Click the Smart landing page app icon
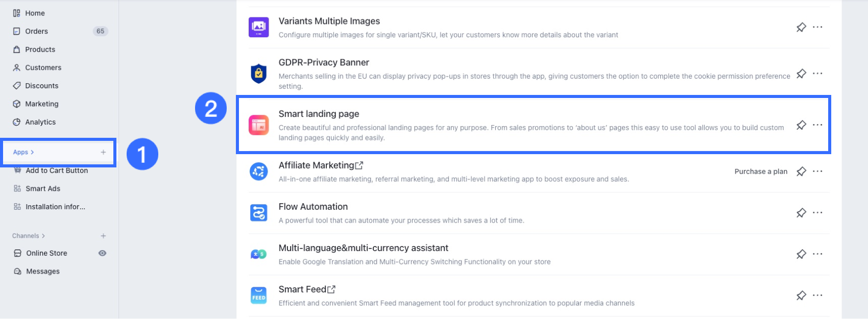This screenshot has width=868, height=319. click(258, 125)
